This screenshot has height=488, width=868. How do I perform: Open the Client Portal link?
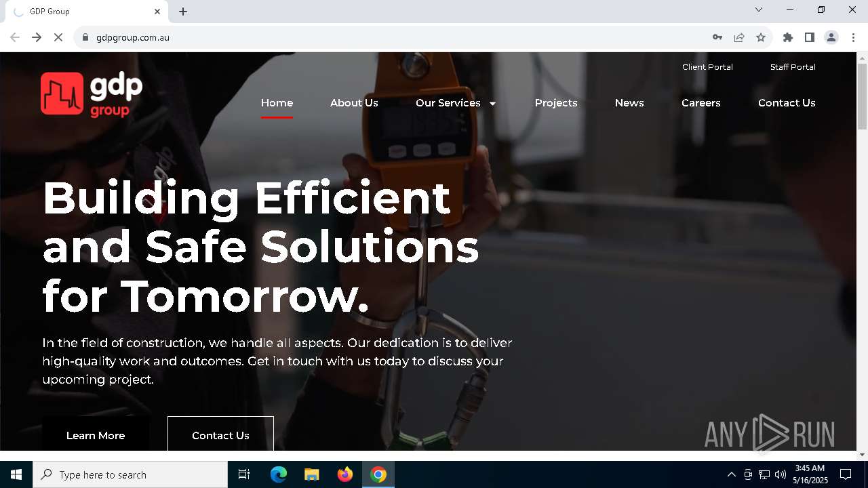pos(707,67)
